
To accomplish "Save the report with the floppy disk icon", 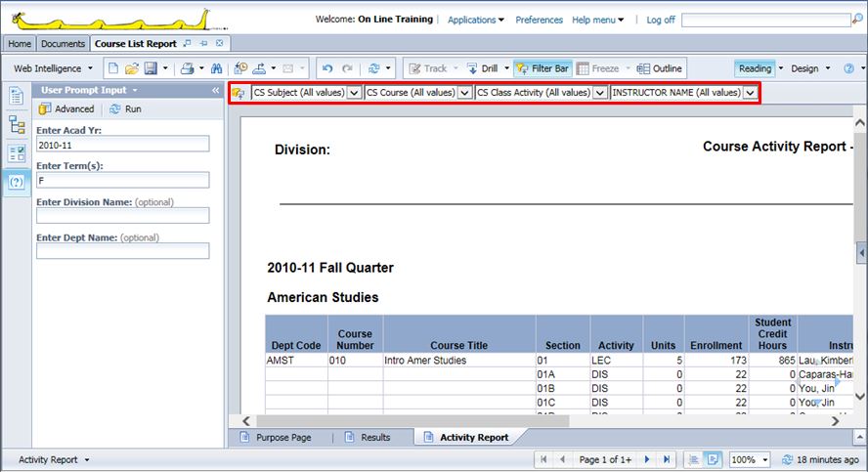I will 151,68.
